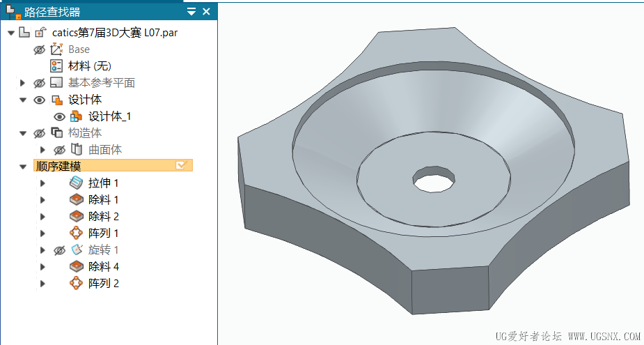Click the 构造体 construction bodies icon
The width and height of the screenshot is (644, 345).
tap(56, 133)
